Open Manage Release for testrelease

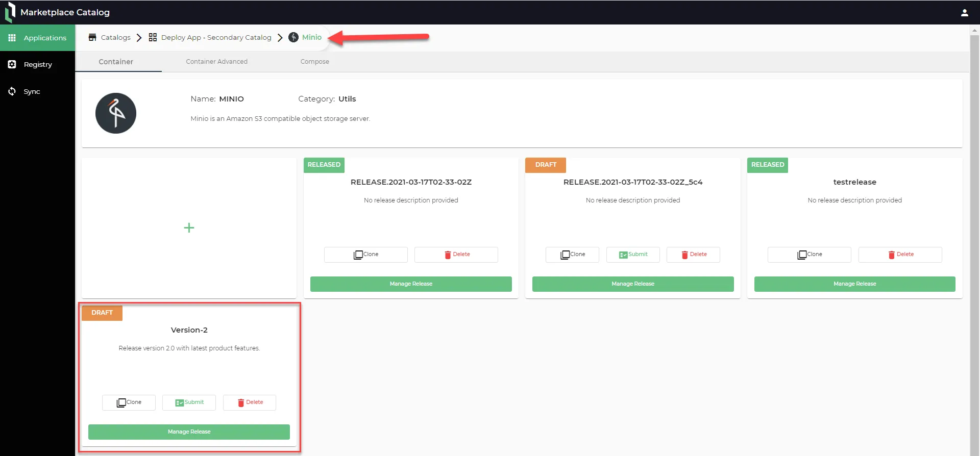click(x=855, y=284)
